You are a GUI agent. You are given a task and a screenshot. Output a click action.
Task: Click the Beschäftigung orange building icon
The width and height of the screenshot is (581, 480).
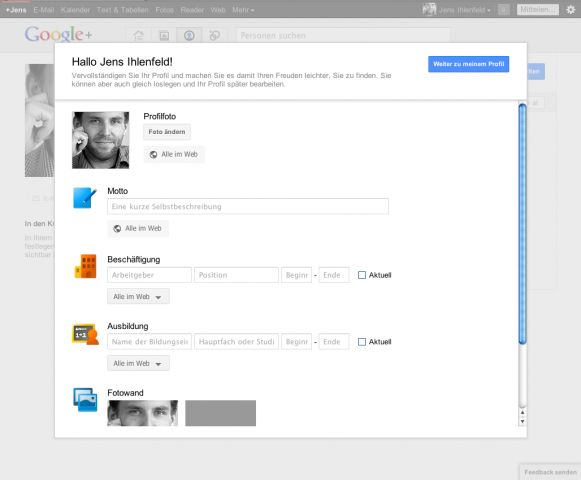86,266
